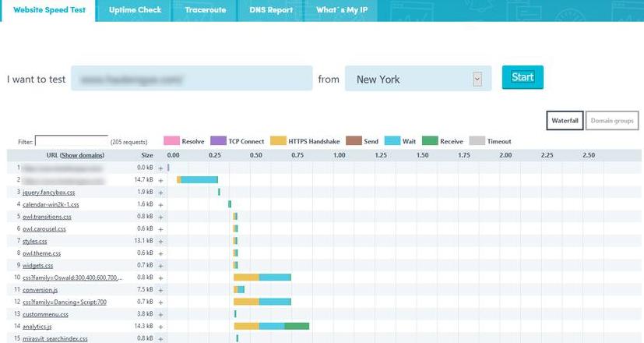Expand request row 2 with 14.7 kB
This screenshot has width=644, height=343.
point(160,180)
